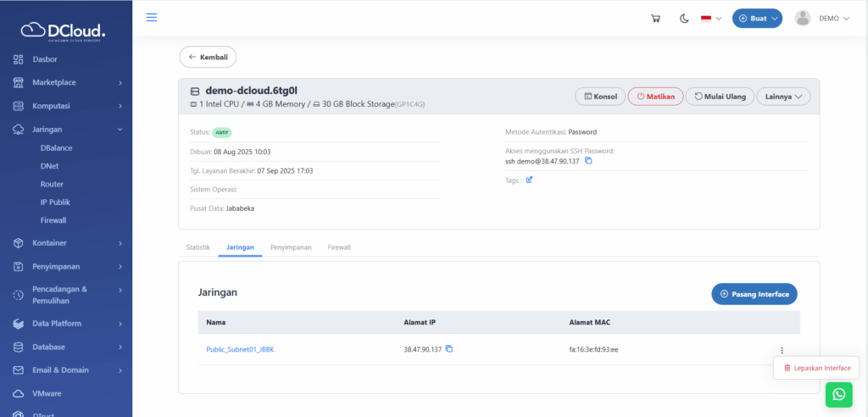Viewport: 868px width, 417px height.
Task: Click the Matikan button
Action: (655, 97)
